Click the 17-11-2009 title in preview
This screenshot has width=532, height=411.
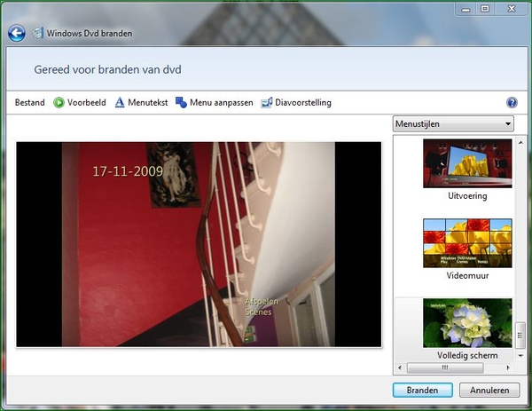pyautogui.click(x=128, y=171)
